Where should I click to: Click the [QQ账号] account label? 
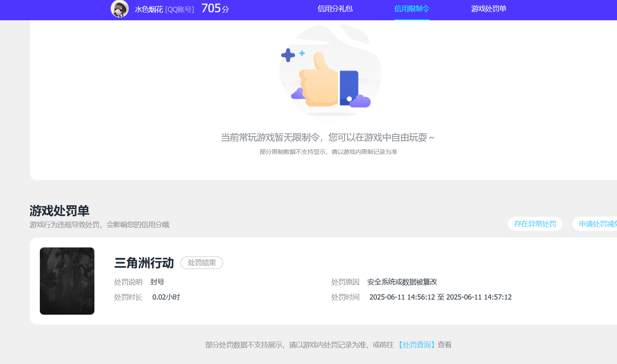click(180, 9)
